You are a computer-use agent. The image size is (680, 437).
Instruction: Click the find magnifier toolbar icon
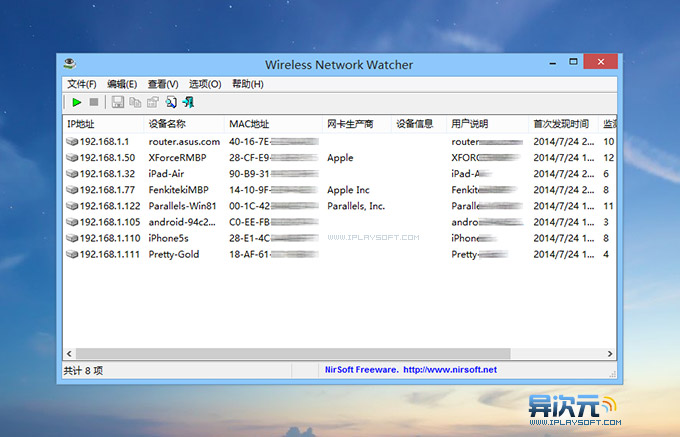pos(171,102)
